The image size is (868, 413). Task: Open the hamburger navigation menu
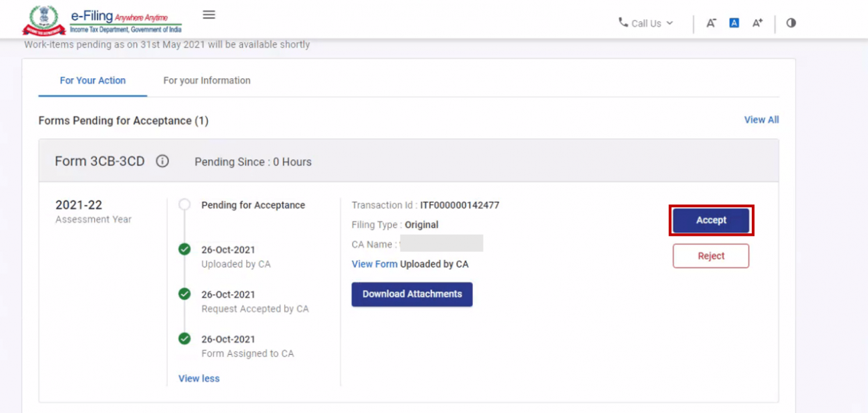point(209,15)
